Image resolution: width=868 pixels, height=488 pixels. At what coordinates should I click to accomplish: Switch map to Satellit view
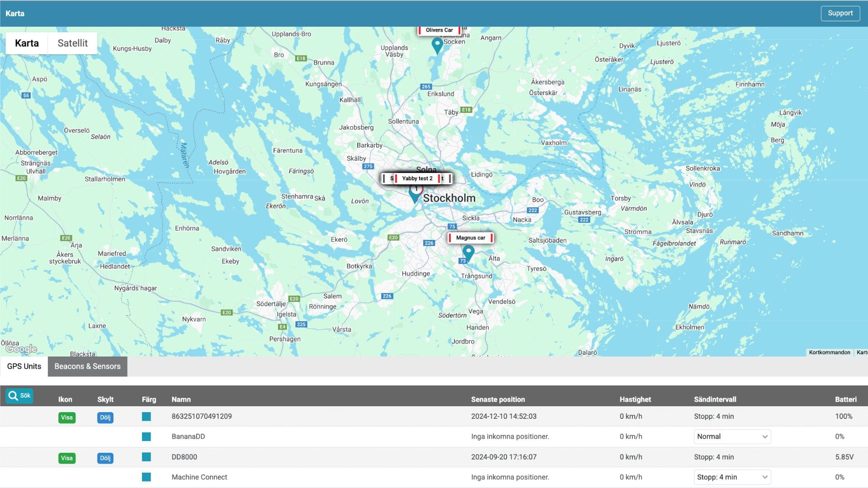72,43
